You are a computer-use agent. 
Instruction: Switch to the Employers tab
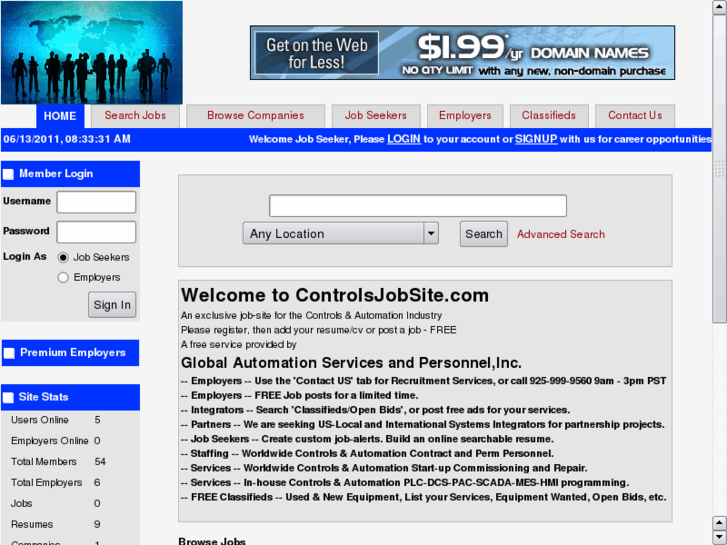click(465, 116)
